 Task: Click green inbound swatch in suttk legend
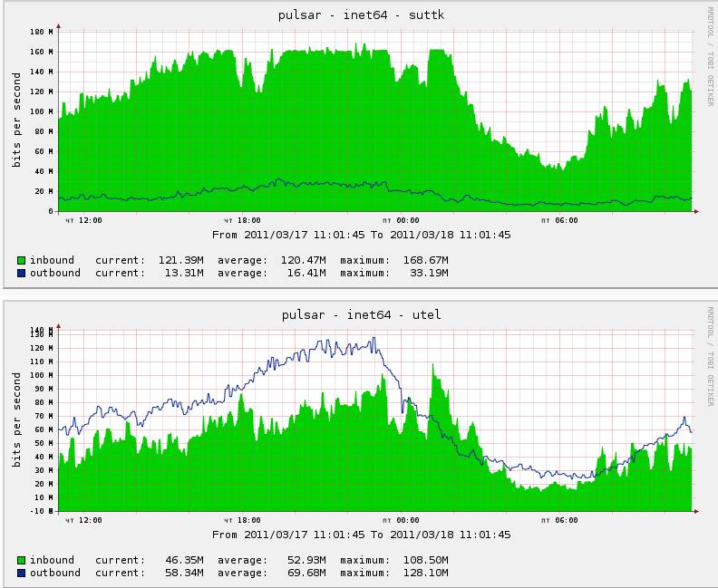point(21,260)
